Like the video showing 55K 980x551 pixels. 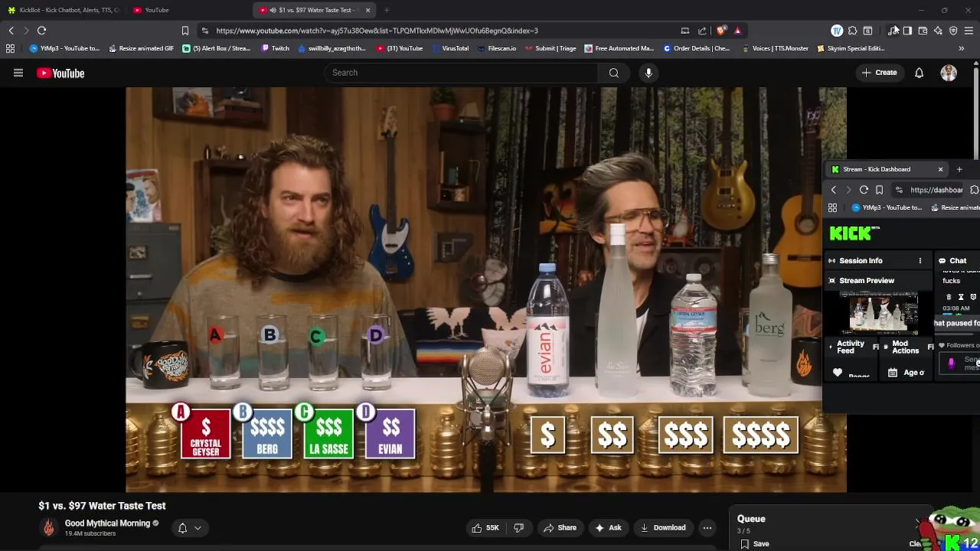tap(485, 527)
